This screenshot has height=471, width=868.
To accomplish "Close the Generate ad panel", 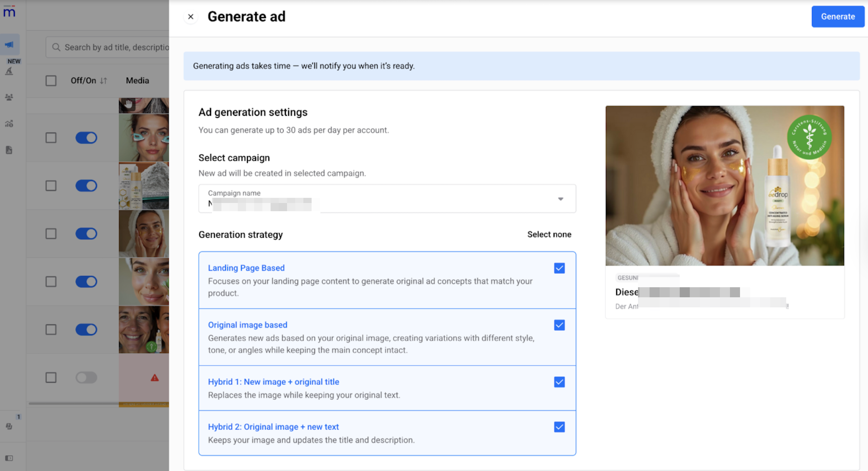I will click(191, 16).
